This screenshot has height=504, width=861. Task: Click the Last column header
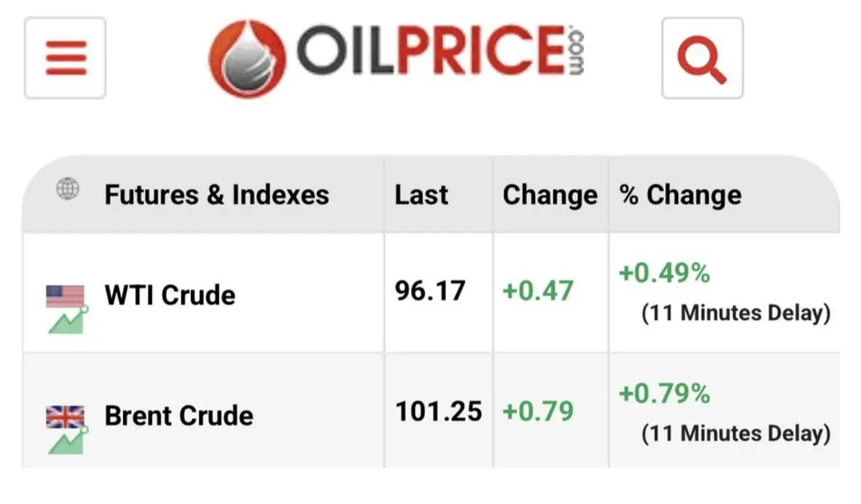421,195
